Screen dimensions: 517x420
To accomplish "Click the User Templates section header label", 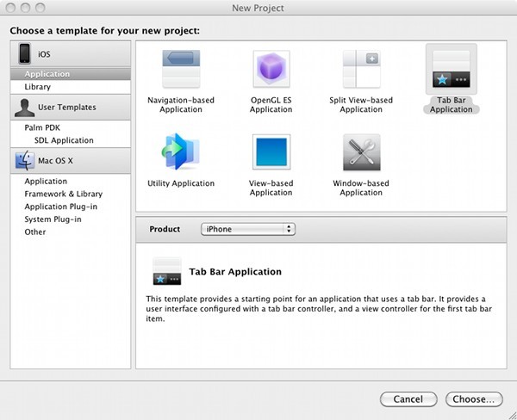I will [67, 108].
